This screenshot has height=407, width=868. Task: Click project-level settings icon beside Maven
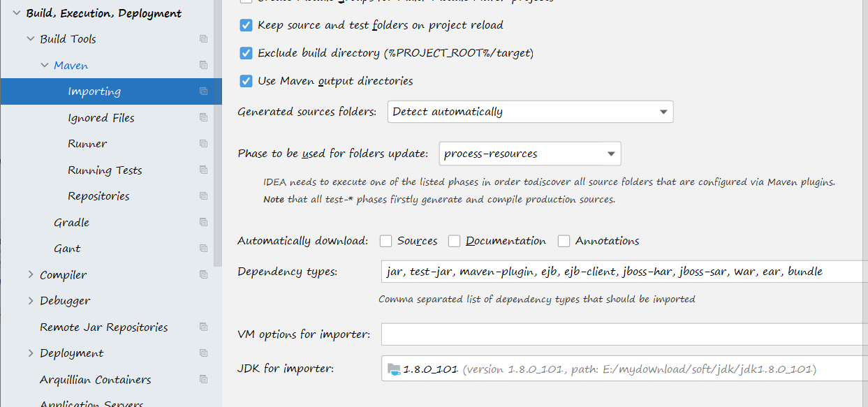[203, 66]
